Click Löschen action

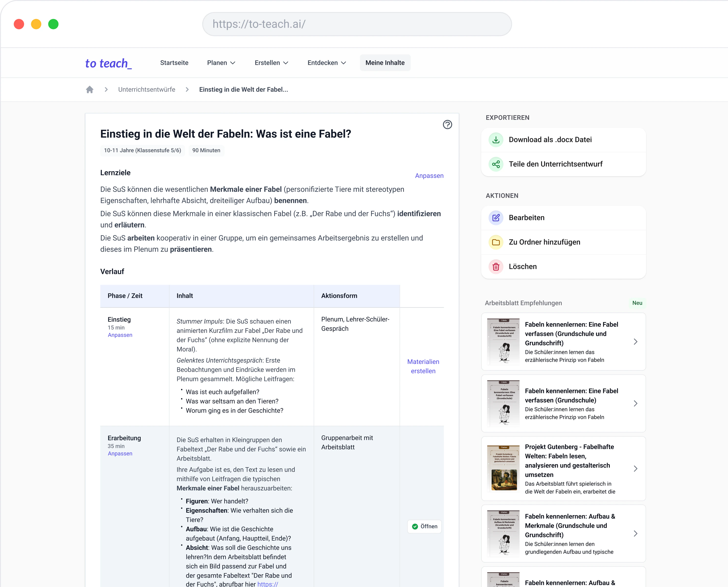pyautogui.click(x=563, y=266)
